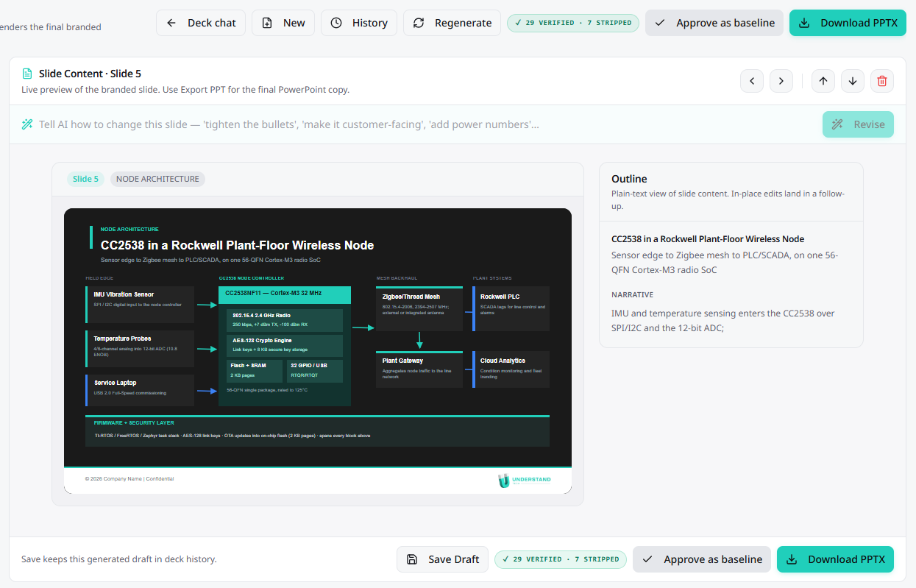916x588 pixels.
Task: Go back to Deck chat
Action: click(x=201, y=23)
